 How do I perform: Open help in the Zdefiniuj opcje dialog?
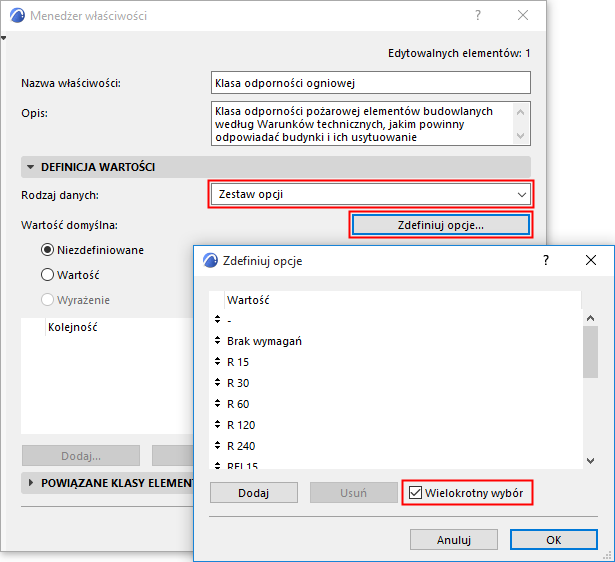[x=546, y=260]
